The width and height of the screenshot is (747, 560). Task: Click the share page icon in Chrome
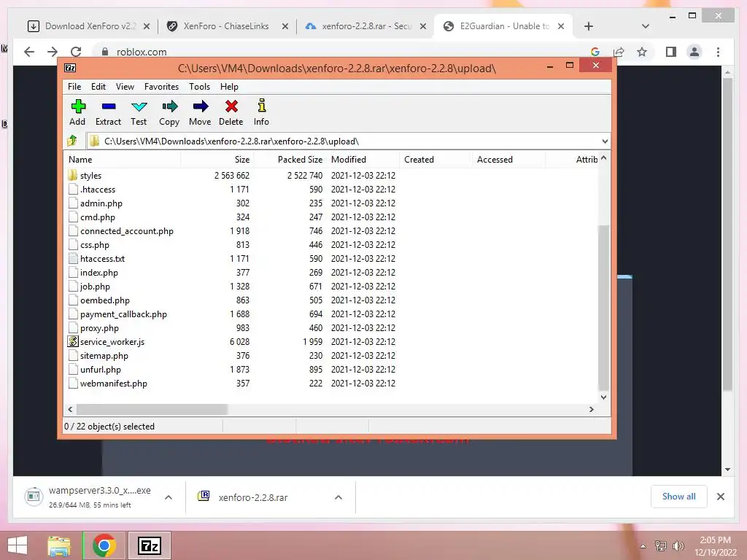click(619, 52)
